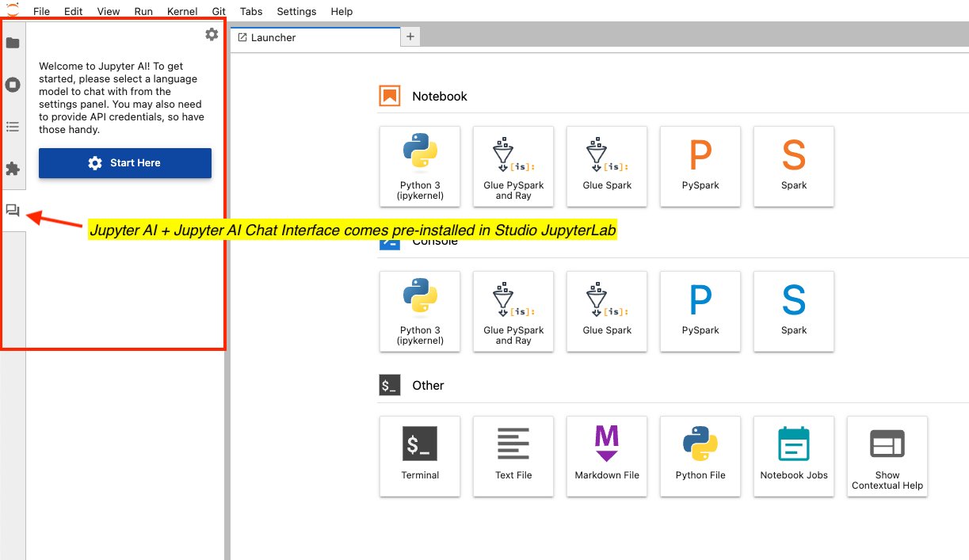This screenshot has width=969, height=560.
Task: Open Jupyter AI settings gear icon
Action: point(212,34)
